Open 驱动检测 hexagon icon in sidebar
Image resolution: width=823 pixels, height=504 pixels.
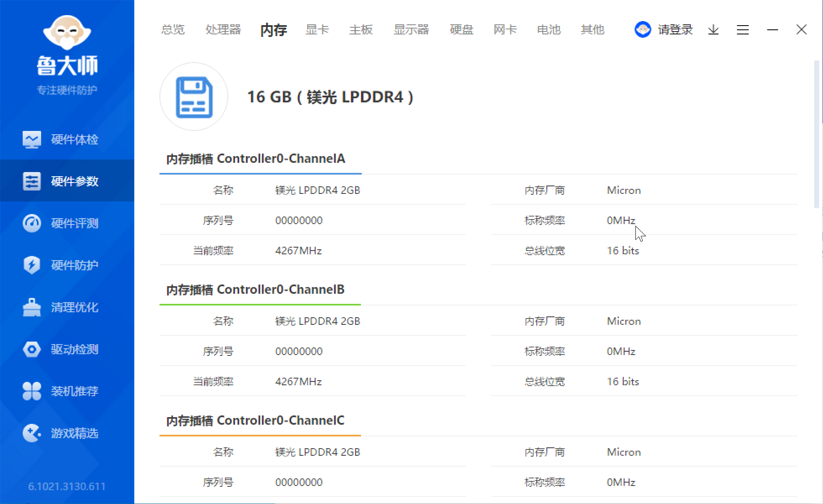(x=32, y=349)
